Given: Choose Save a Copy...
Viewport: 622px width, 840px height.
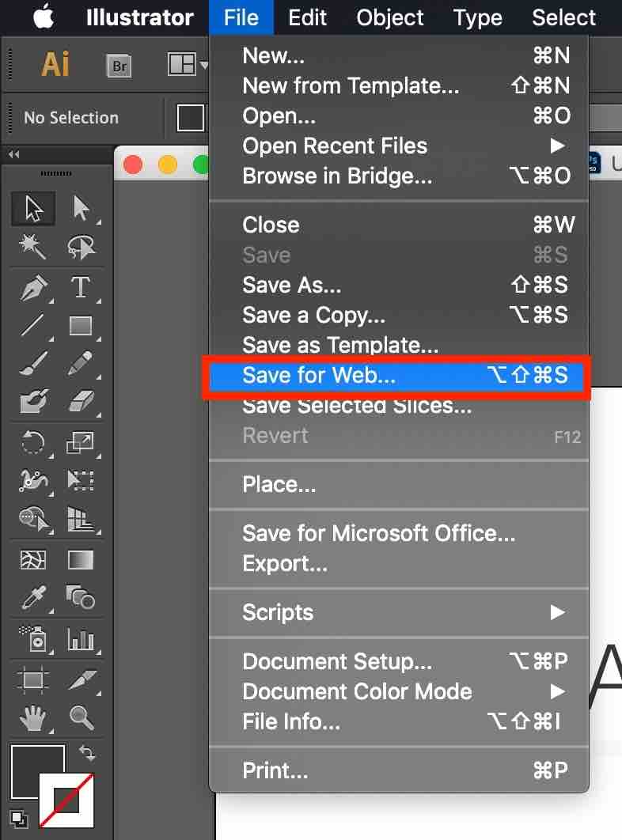Looking at the screenshot, I should 399,315.
